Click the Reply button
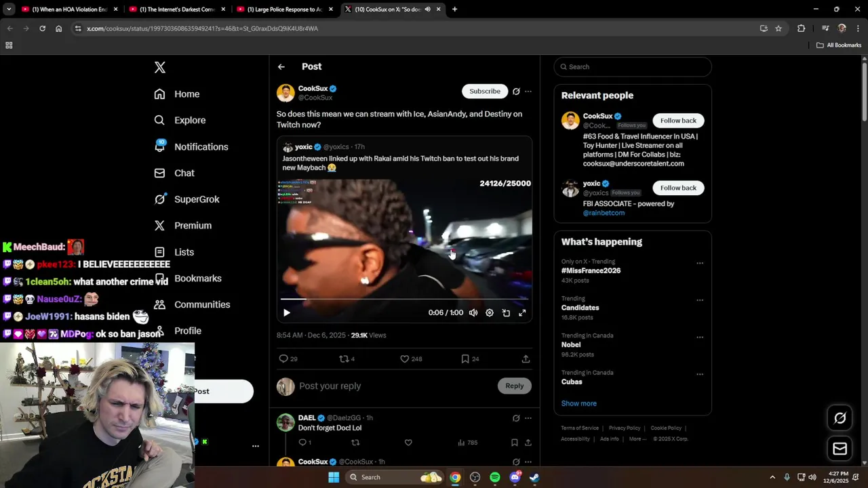Image resolution: width=868 pixels, height=488 pixels. click(515, 386)
